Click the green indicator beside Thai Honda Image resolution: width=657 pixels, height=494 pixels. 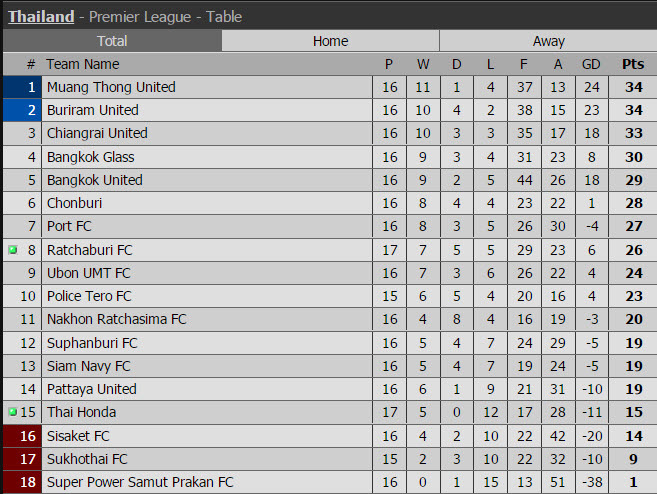(x=12, y=412)
